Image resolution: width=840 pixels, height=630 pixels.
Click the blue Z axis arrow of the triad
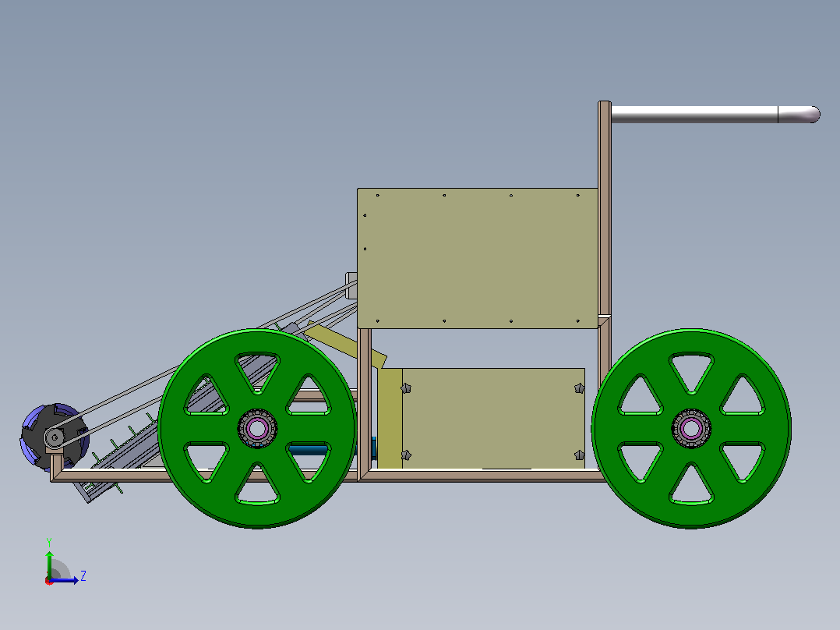tap(65, 580)
